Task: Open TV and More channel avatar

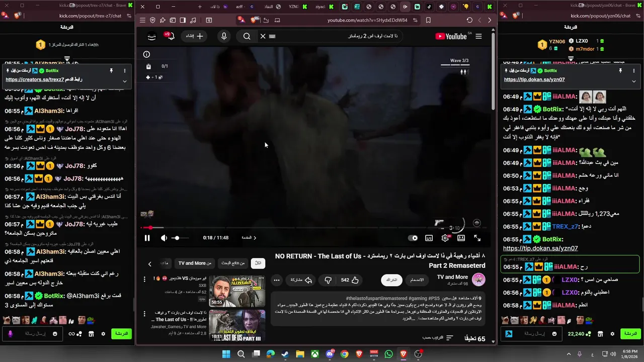Action: pos(478,280)
